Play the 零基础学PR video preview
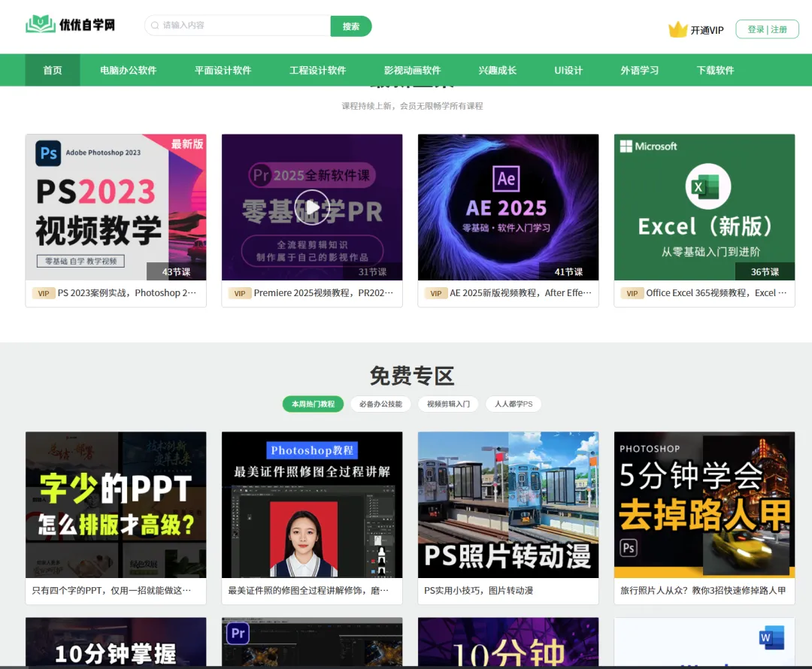The height and width of the screenshot is (669, 812). pos(312,207)
